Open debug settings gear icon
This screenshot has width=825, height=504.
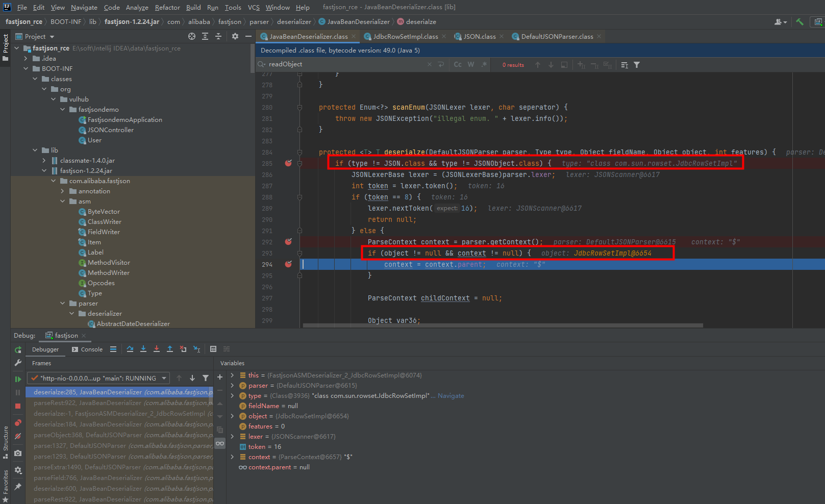click(x=18, y=470)
